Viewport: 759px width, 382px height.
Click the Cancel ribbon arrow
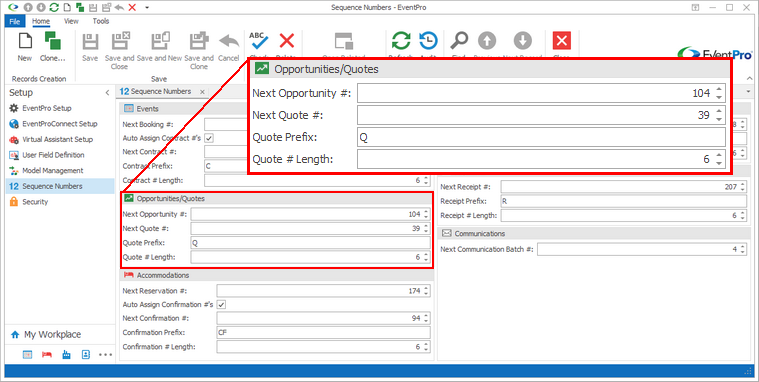click(228, 41)
